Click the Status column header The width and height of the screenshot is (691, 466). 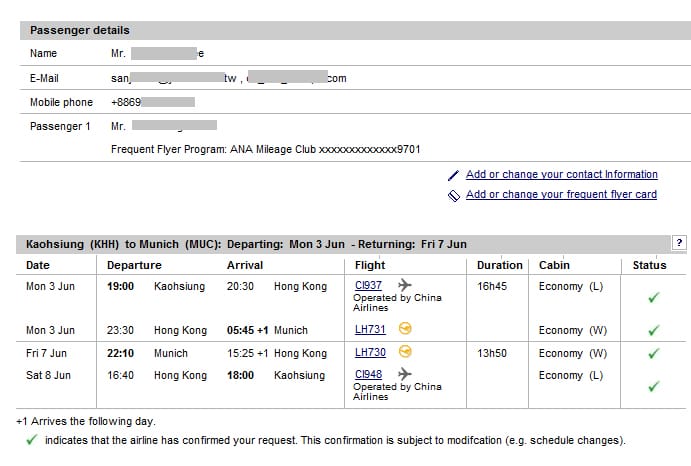[x=650, y=265]
